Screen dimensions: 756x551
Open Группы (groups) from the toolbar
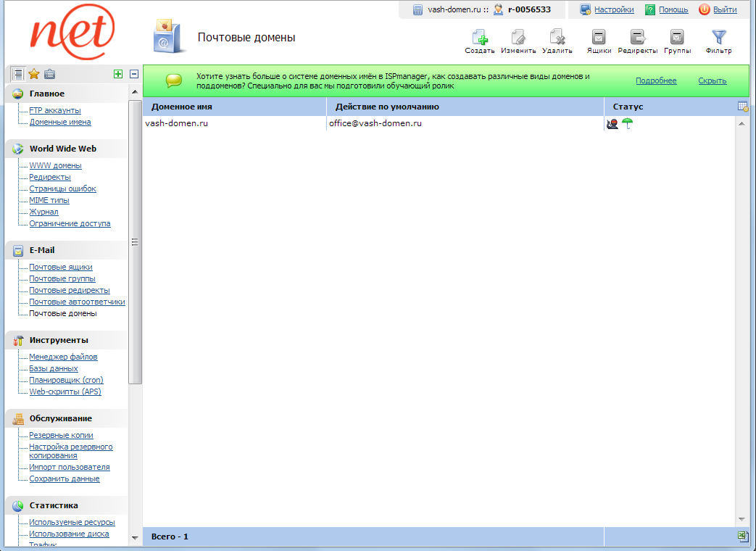[x=677, y=38]
